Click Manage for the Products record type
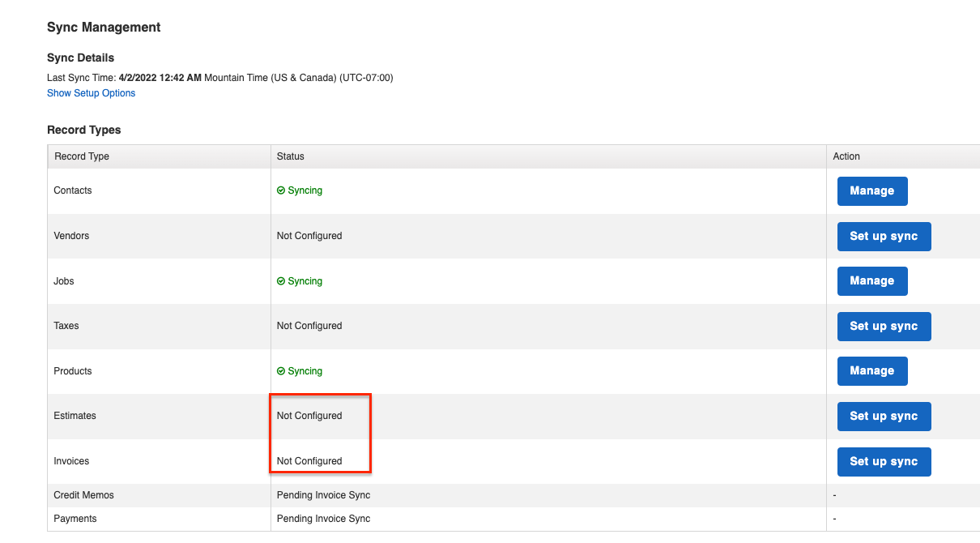Image resolution: width=980 pixels, height=543 pixels. point(872,370)
